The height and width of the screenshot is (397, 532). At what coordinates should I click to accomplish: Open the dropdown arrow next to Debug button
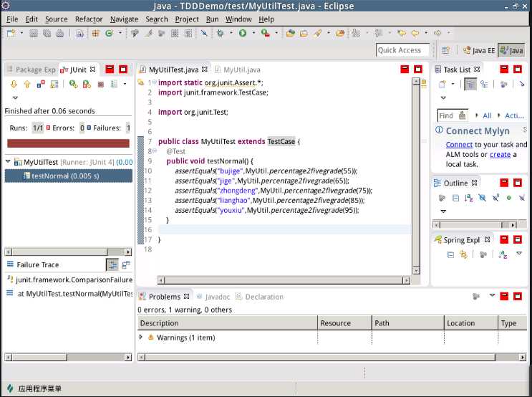coord(231,33)
